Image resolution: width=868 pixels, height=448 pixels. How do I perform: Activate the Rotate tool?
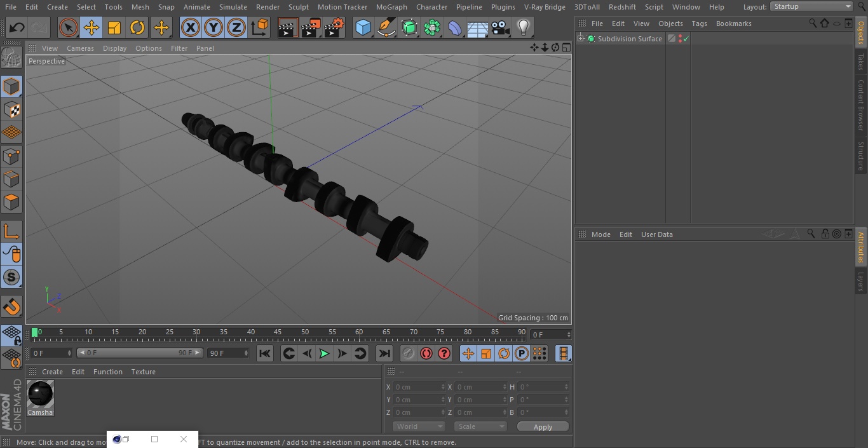pyautogui.click(x=137, y=28)
